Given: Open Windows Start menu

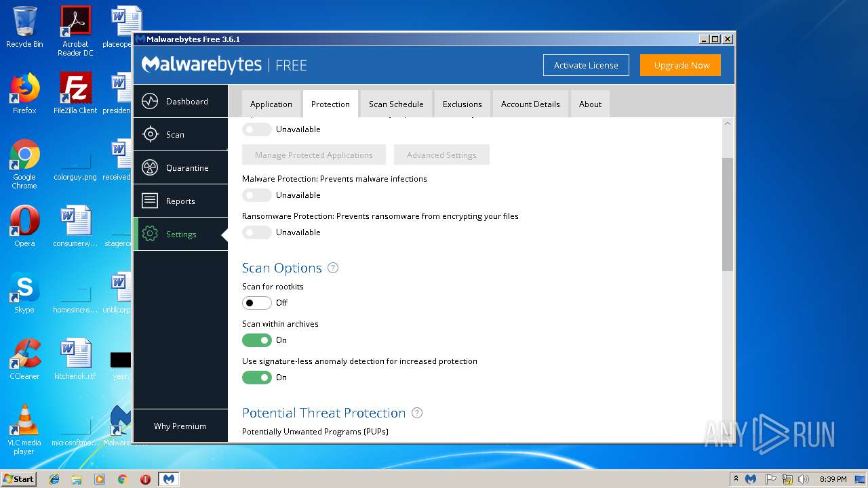Looking at the screenshot, I should 19,479.
